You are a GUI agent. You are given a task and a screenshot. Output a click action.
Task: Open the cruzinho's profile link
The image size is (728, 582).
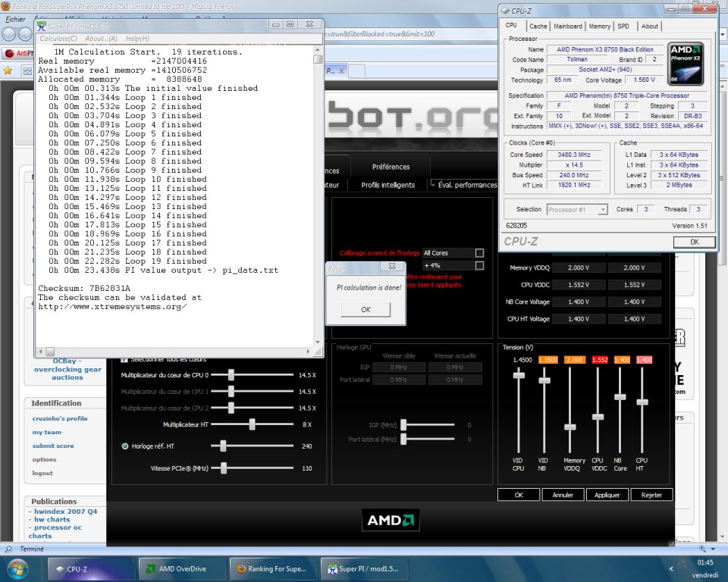tap(60, 418)
